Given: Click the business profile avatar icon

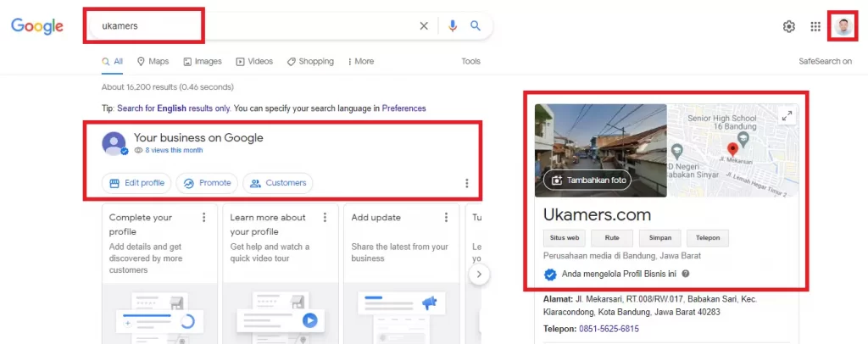Looking at the screenshot, I should pos(114,143).
